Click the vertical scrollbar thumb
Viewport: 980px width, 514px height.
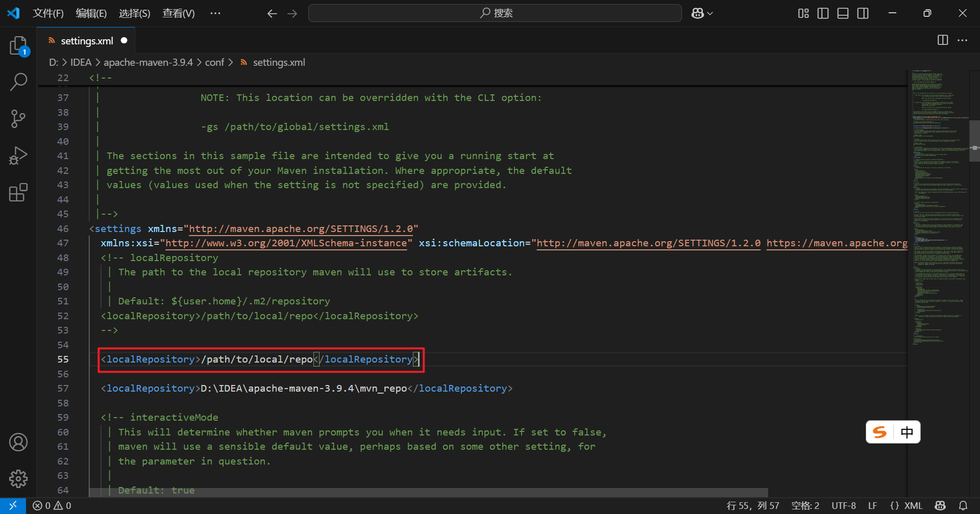pos(974,141)
